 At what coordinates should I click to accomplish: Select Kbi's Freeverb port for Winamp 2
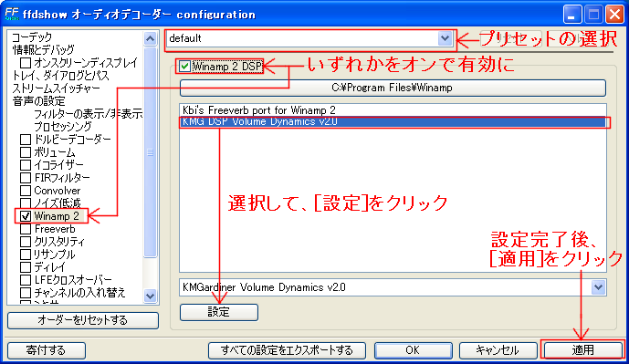[x=393, y=109]
